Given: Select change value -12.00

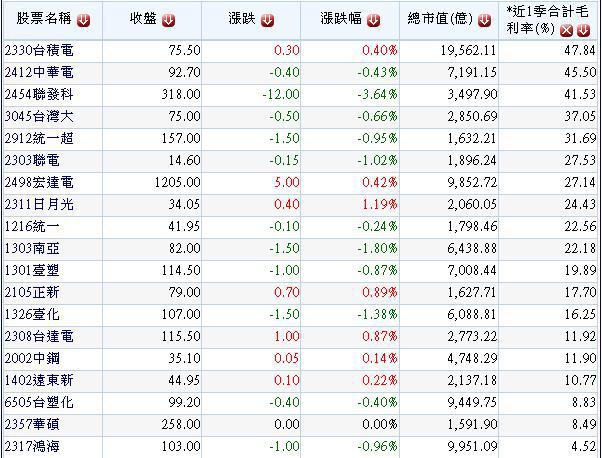Looking at the screenshot, I should [x=281, y=94].
